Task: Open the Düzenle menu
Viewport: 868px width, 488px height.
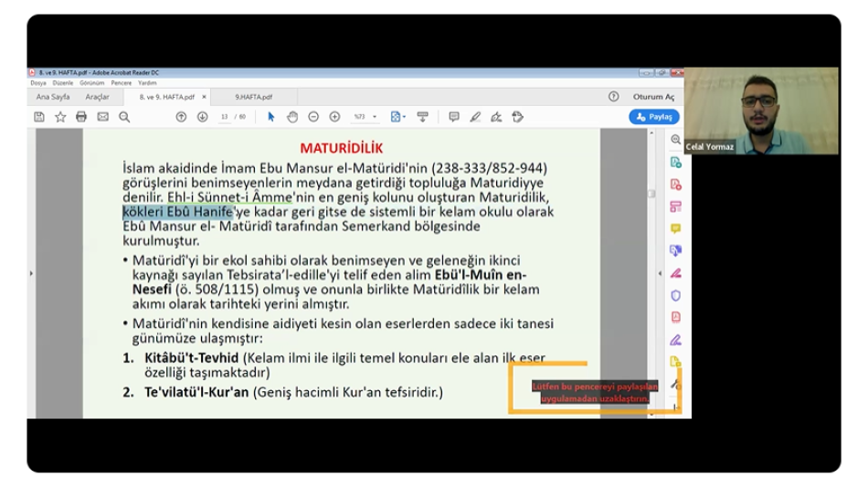Action: click(x=62, y=83)
